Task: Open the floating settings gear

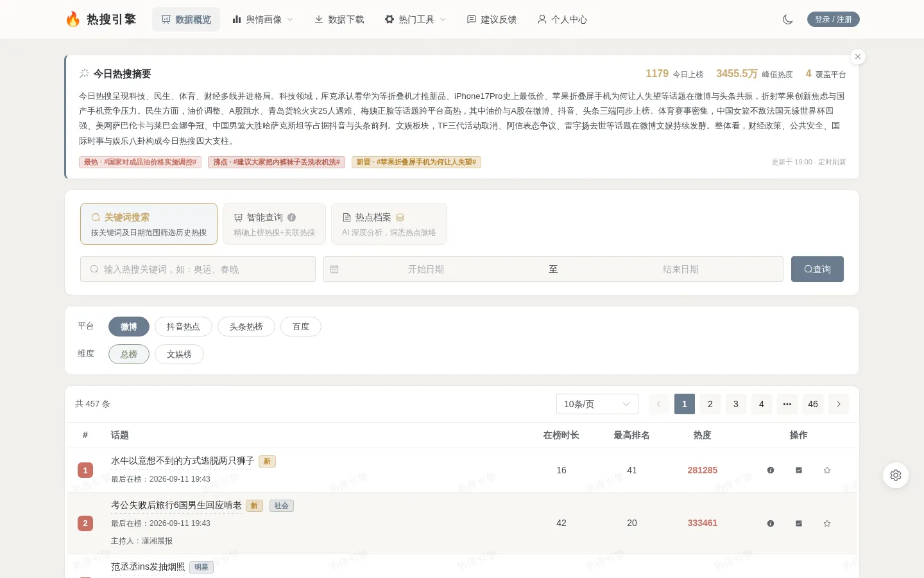Action: point(896,475)
